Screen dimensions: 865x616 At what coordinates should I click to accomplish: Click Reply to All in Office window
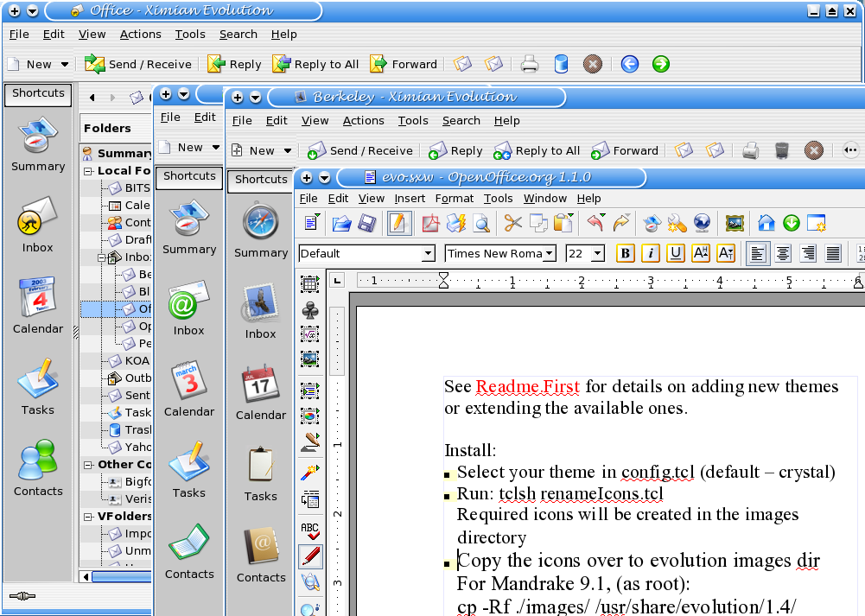pyautogui.click(x=315, y=64)
